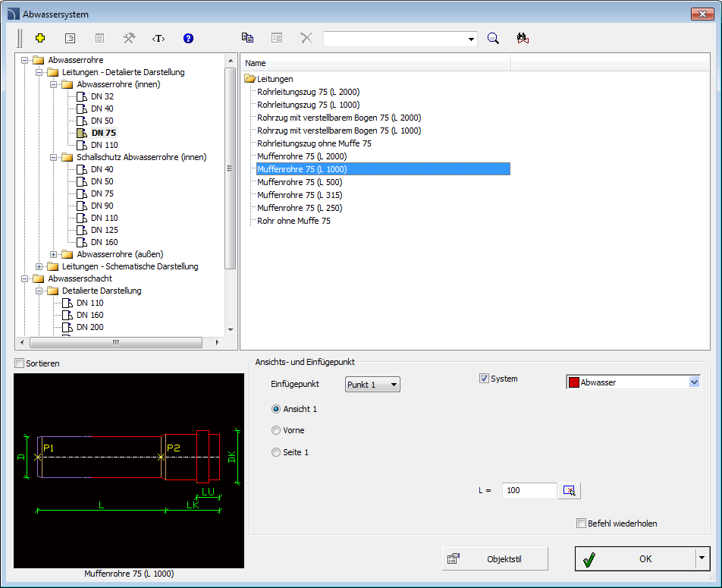Click the <T> text toolbar icon
This screenshot has height=588, width=722.
(x=159, y=39)
